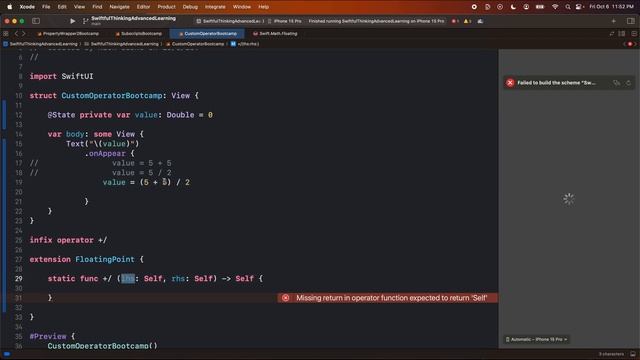Viewport: 640px width, 360px height.
Task: Open Control Center in the menu bar
Action: [x=579, y=7]
